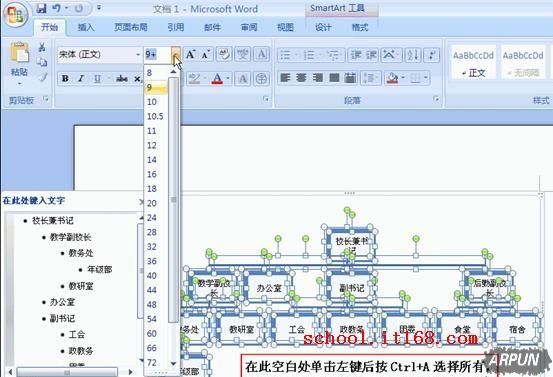Apply distributed alignment
Viewport: 553px width, 377px height.
(350, 78)
